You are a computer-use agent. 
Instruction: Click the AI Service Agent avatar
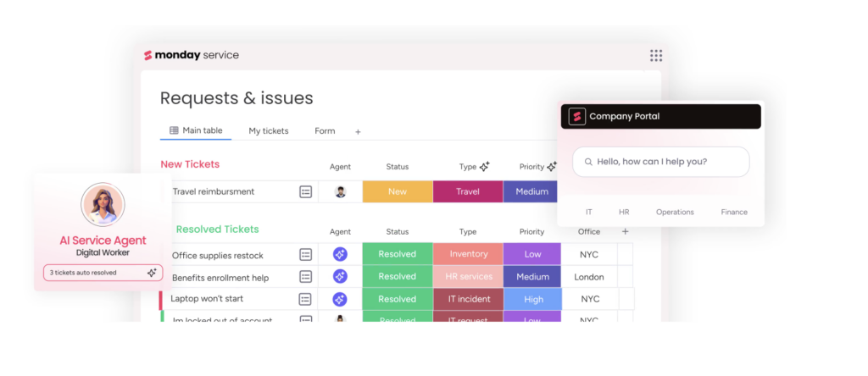(x=103, y=205)
